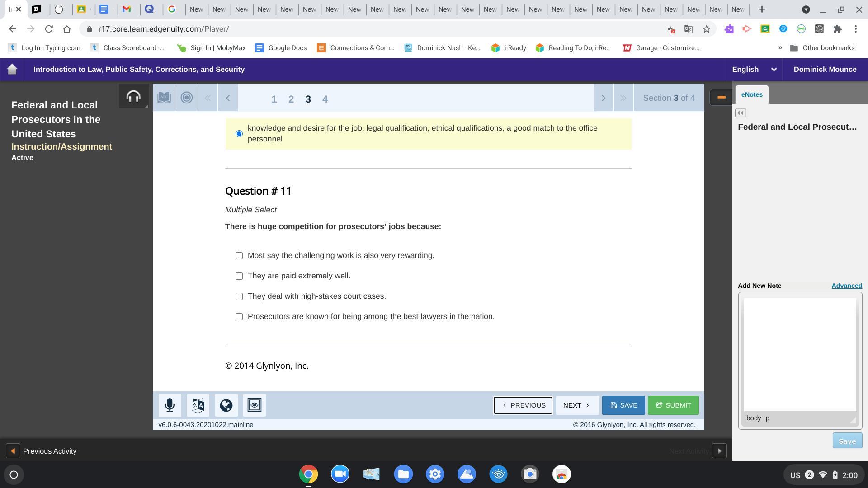The image size is (868, 488).
Task: Open the eNotes tab
Action: pyautogui.click(x=752, y=94)
